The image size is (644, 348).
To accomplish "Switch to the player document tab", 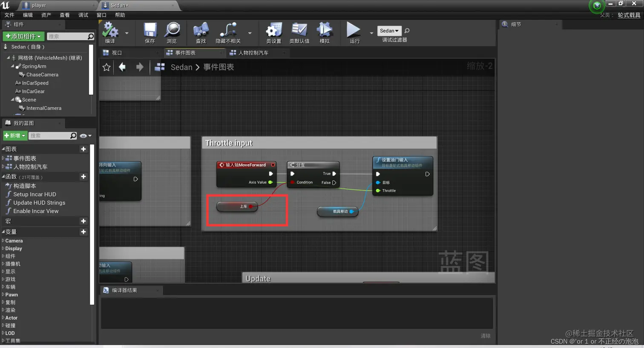I will 38,5.
